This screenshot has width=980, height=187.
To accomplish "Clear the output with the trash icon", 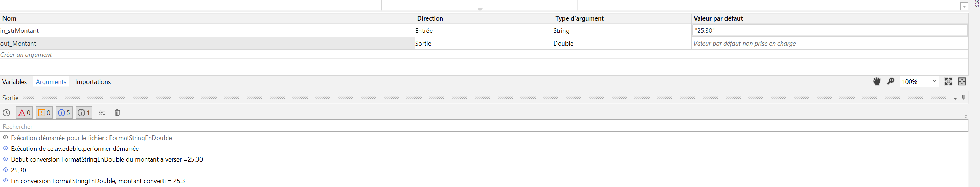I will point(117,112).
